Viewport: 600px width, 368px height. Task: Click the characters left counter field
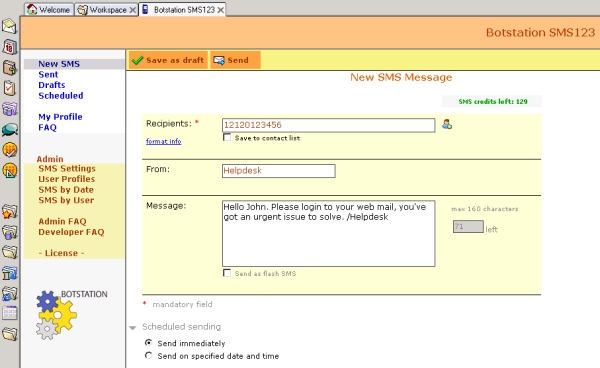pos(468,226)
